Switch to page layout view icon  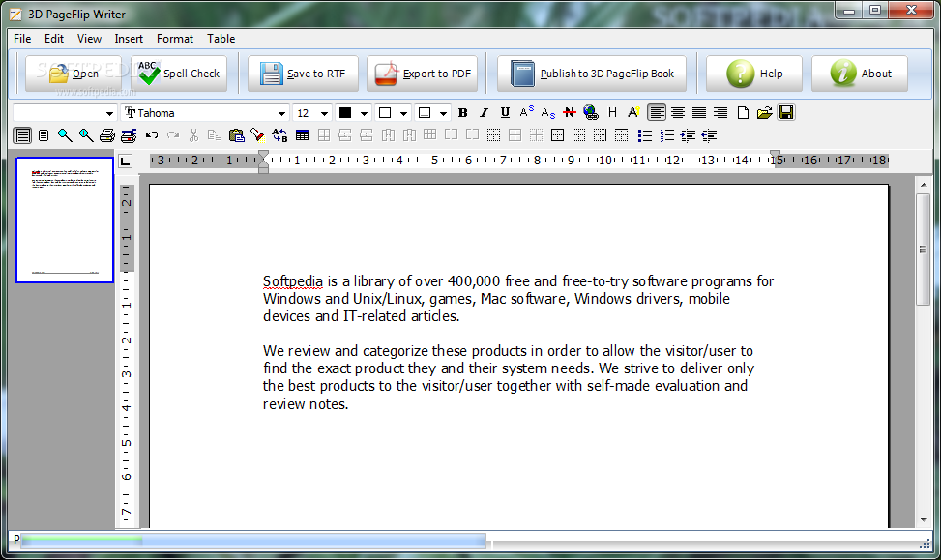click(x=22, y=135)
